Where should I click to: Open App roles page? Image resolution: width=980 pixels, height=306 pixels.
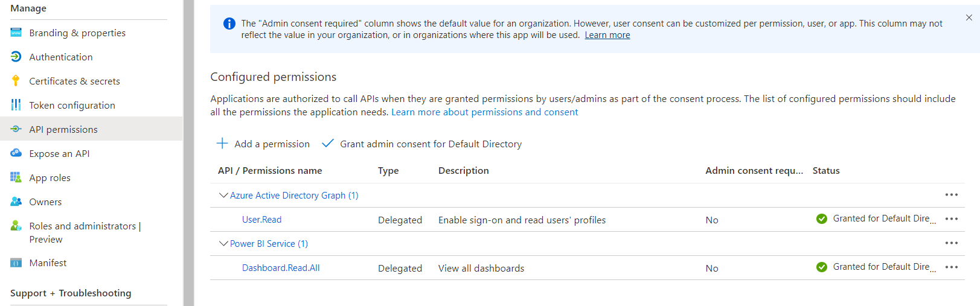(50, 177)
